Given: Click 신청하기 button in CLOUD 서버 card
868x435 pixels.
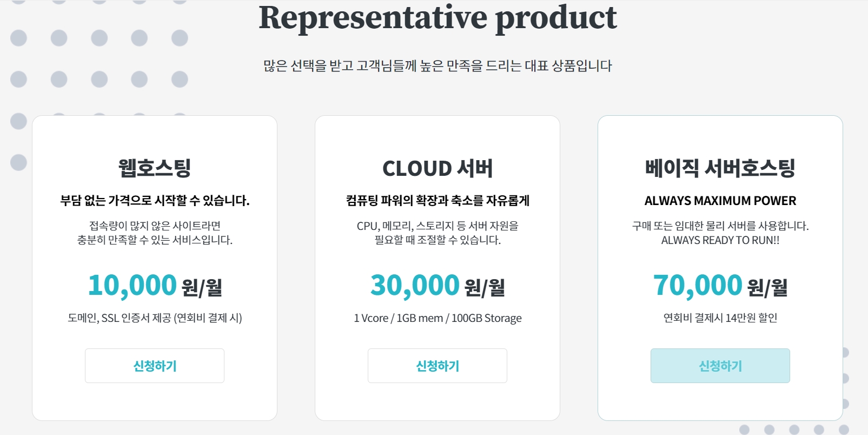Looking at the screenshot, I should tap(438, 366).
